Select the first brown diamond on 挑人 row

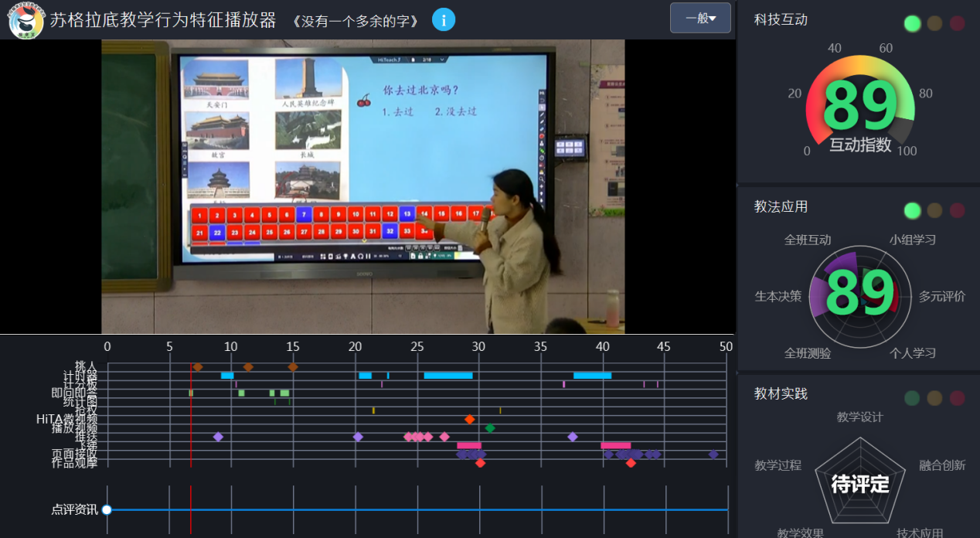(198, 367)
